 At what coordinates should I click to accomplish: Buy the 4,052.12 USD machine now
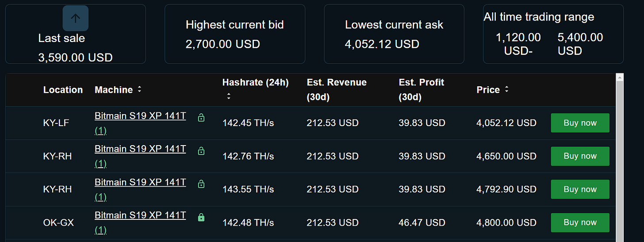[580, 123]
